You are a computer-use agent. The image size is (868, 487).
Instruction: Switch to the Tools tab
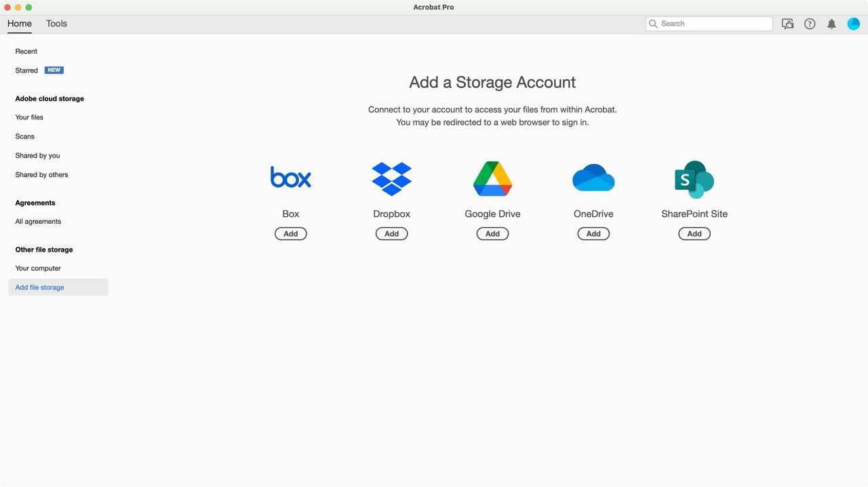[x=56, y=24]
